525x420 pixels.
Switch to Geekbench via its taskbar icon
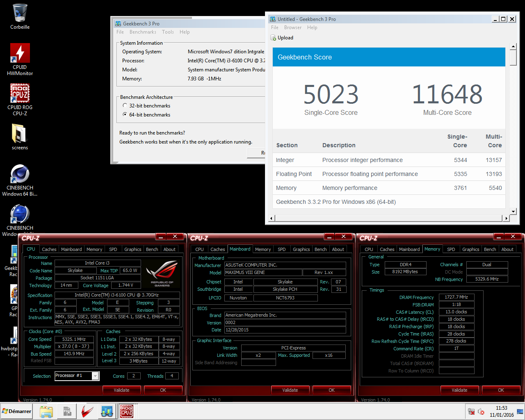(x=107, y=411)
